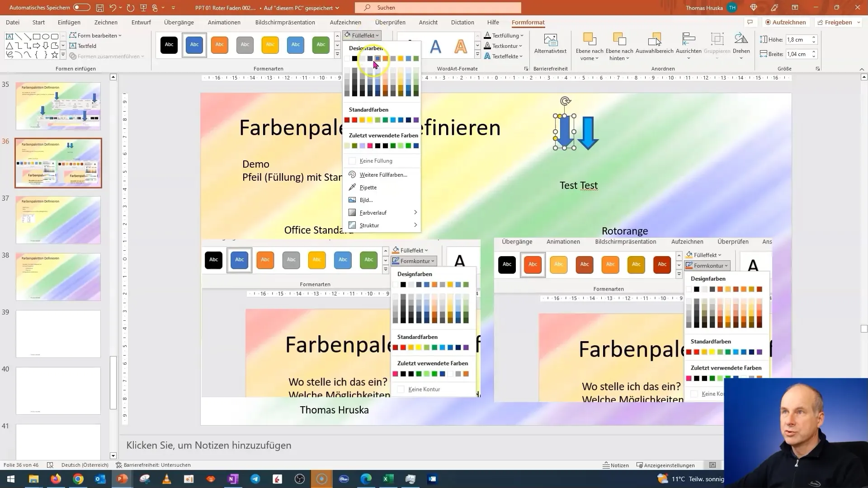Open Chrome from the taskbar
The width and height of the screenshot is (868, 488).
[x=78, y=479]
